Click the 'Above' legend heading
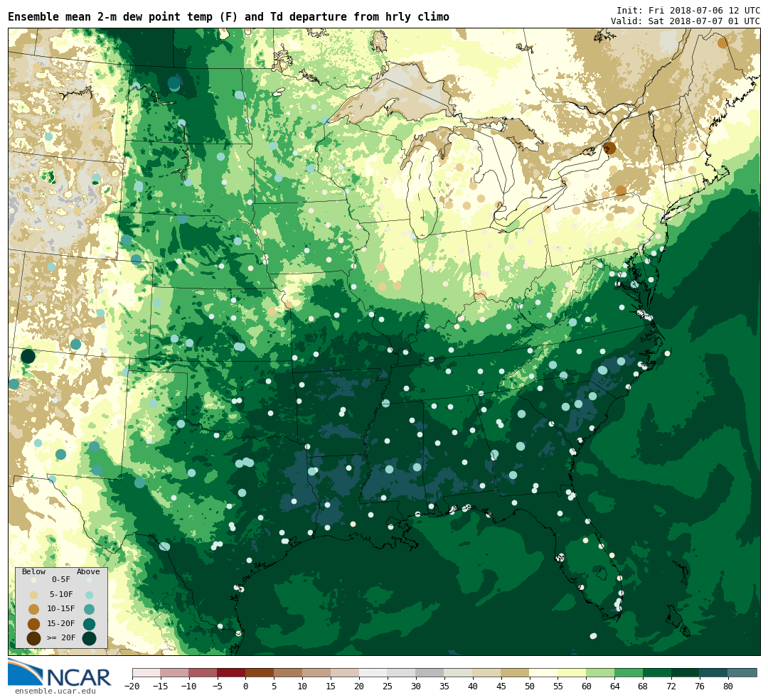Viewport: 768px width, 700px height. click(x=88, y=572)
